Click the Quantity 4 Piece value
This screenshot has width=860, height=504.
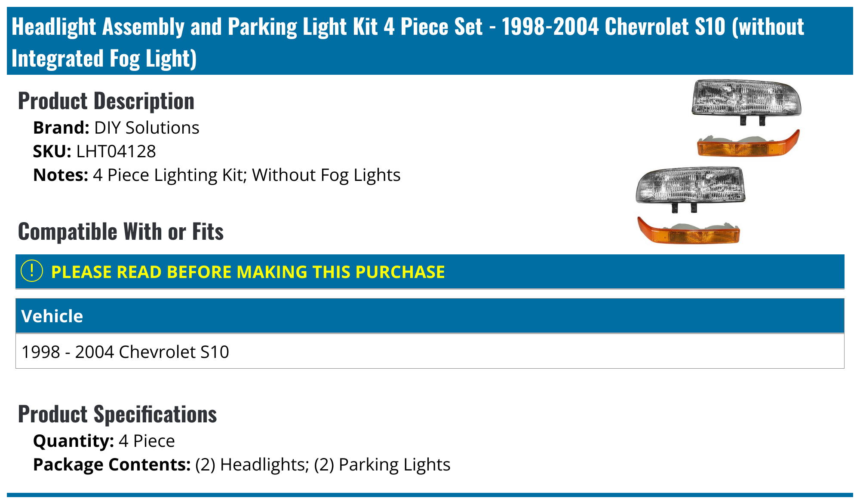147,441
